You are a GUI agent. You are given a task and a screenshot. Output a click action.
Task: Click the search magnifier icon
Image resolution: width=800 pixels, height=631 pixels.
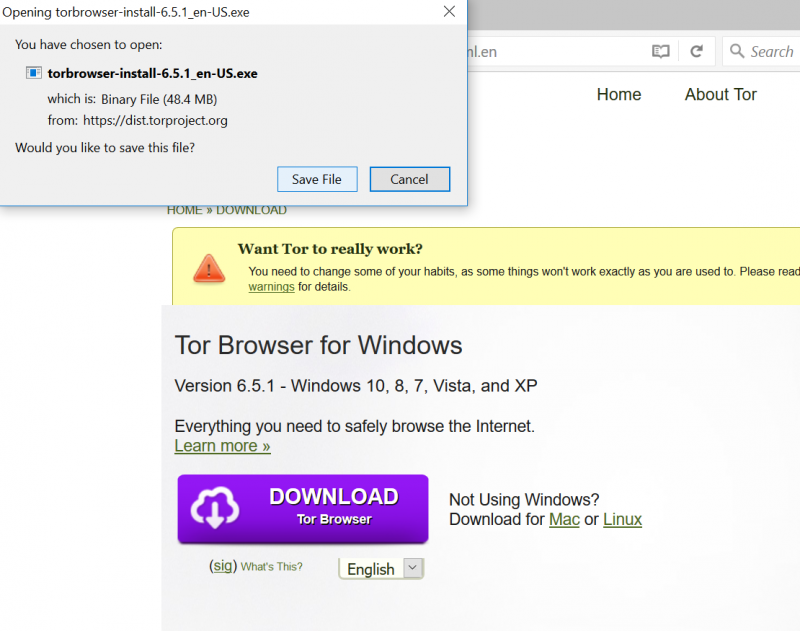tap(737, 51)
